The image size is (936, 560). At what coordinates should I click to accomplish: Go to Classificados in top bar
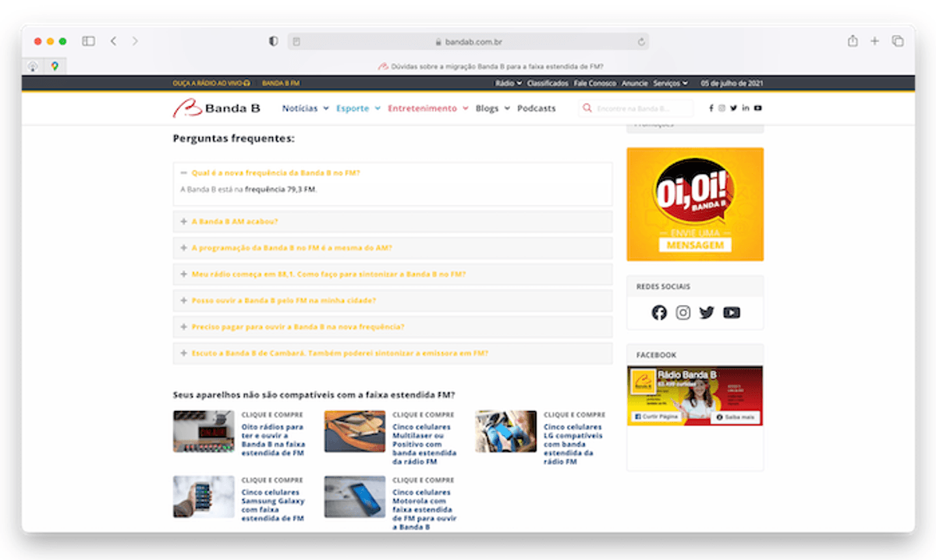tap(548, 83)
